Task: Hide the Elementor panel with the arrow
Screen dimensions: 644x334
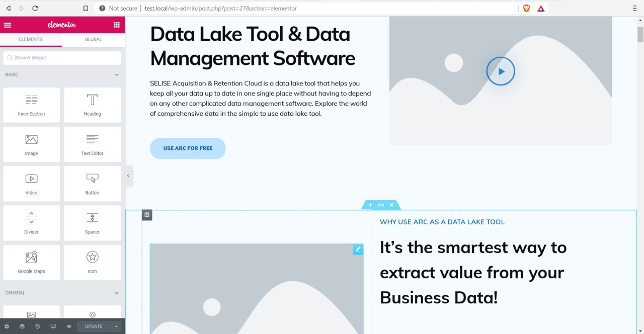Action: tap(128, 176)
